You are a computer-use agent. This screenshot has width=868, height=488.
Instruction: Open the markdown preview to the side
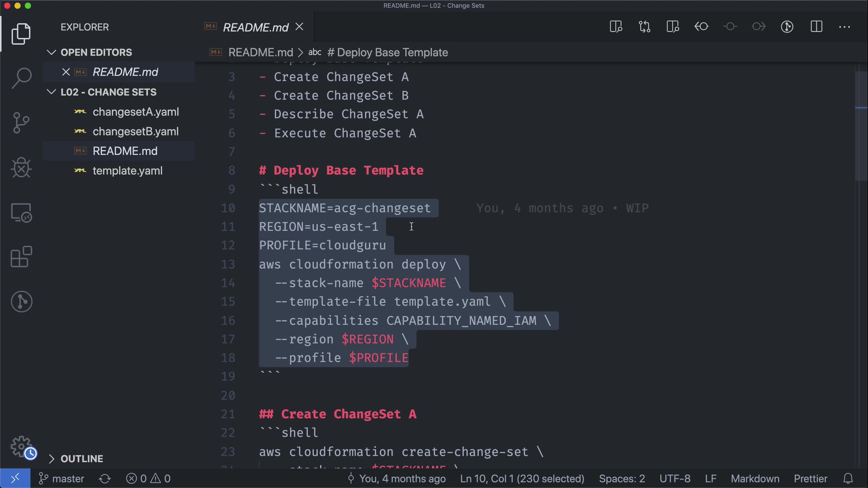[x=616, y=27]
